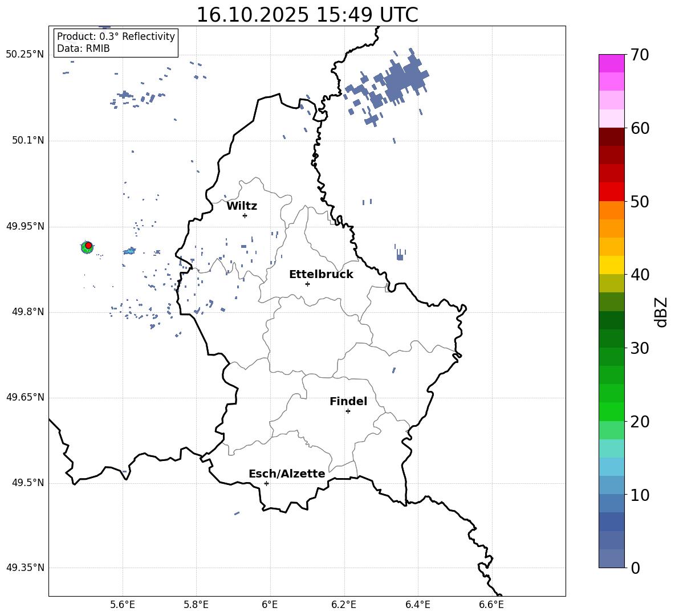
Task: Click the red dot radar echo
Action: pos(88,246)
